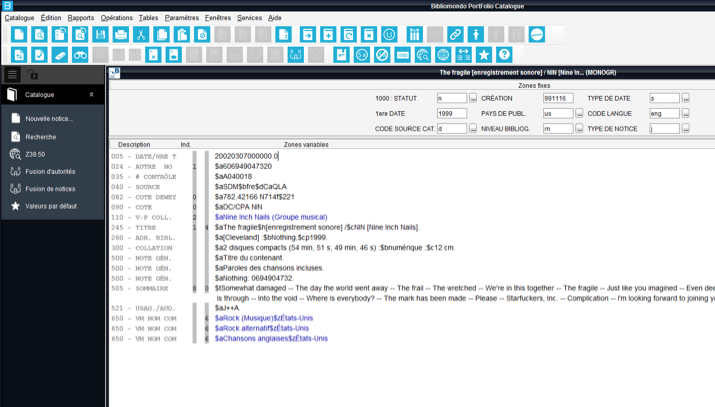This screenshot has height=407, width=715.
Task: Open the Rapports menu
Action: 81,18
